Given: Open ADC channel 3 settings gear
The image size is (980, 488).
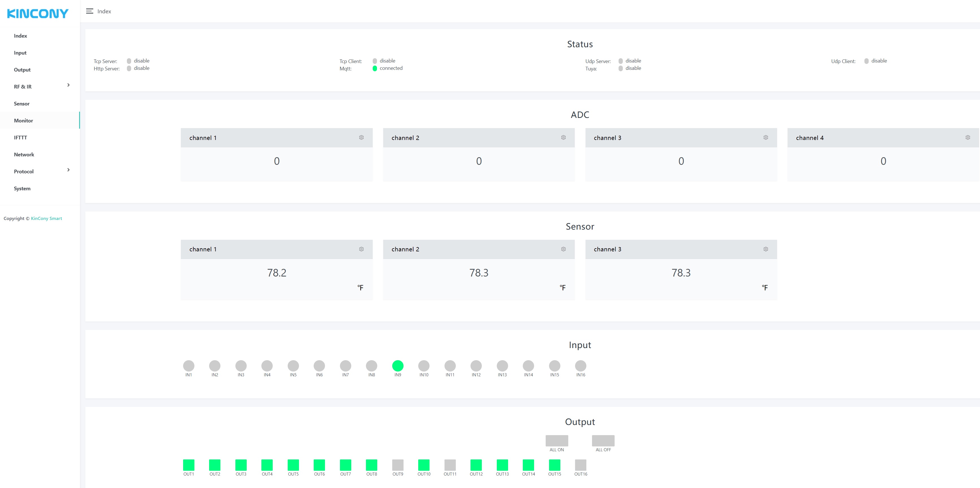Looking at the screenshot, I should (766, 137).
